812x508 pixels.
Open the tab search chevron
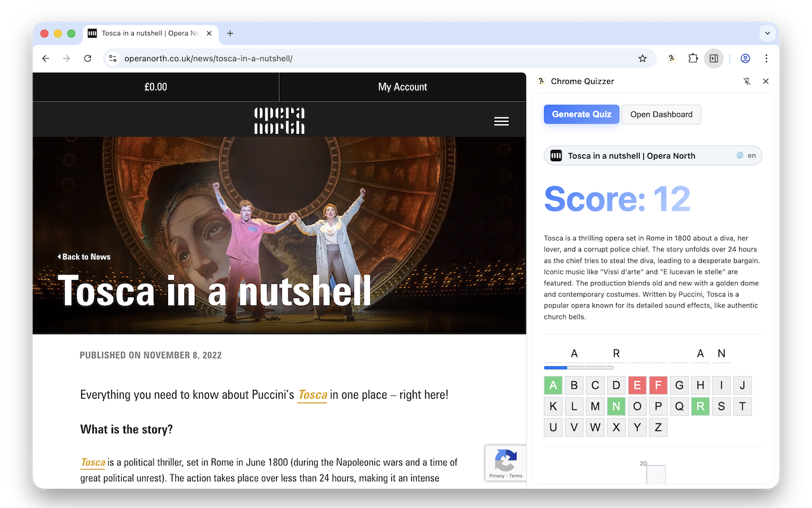pos(768,33)
